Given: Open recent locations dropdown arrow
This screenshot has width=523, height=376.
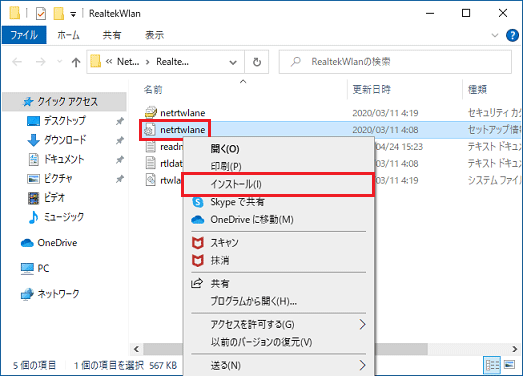Looking at the screenshot, I should (59, 62).
